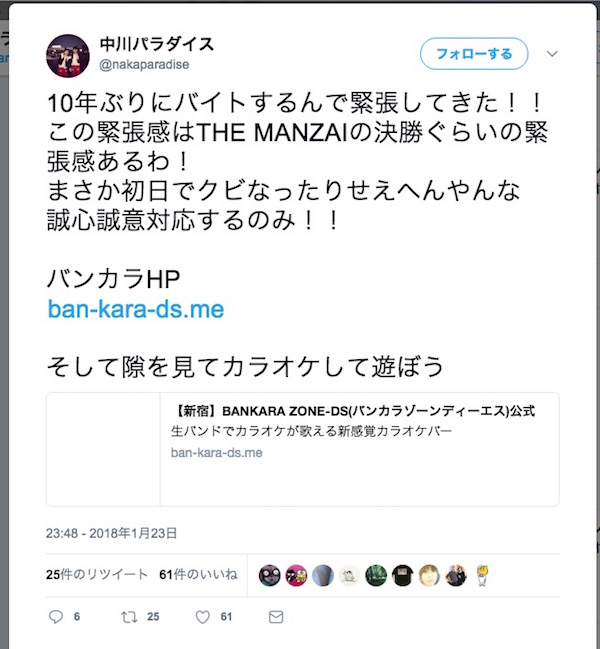Click the card's blank preview thumbnail
This screenshot has width=600, height=649.
[x=103, y=449]
